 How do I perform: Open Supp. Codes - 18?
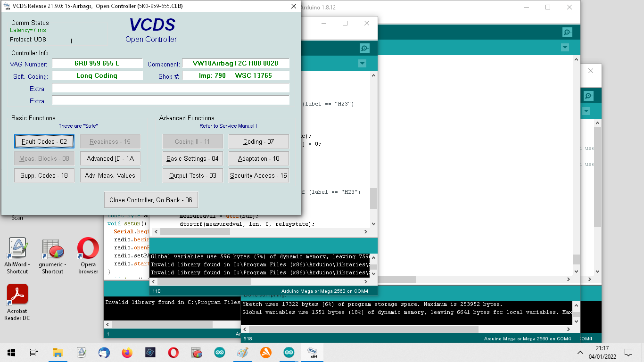click(44, 175)
